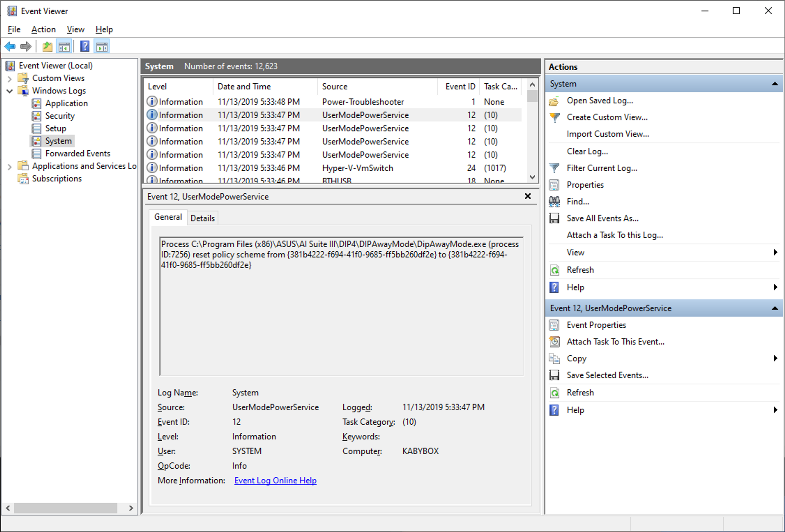This screenshot has height=532, width=785.
Task: Open the Help menu
Action: (104, 29)
